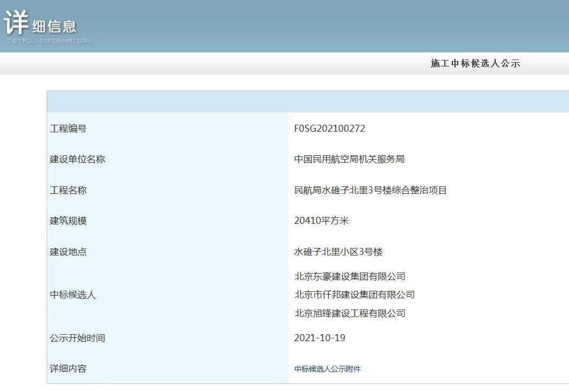
Task: Select the date 2021-10-19
Action: click(320, 338)
